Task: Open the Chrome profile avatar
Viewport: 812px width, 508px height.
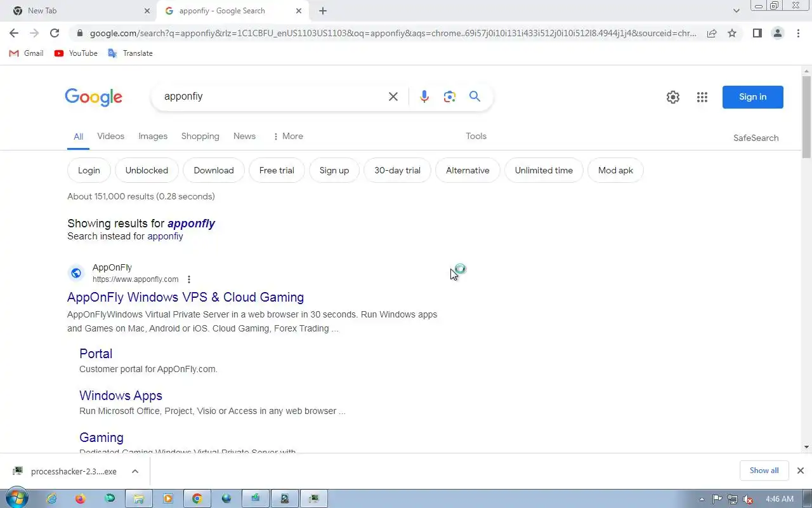Action: (777, 33)
